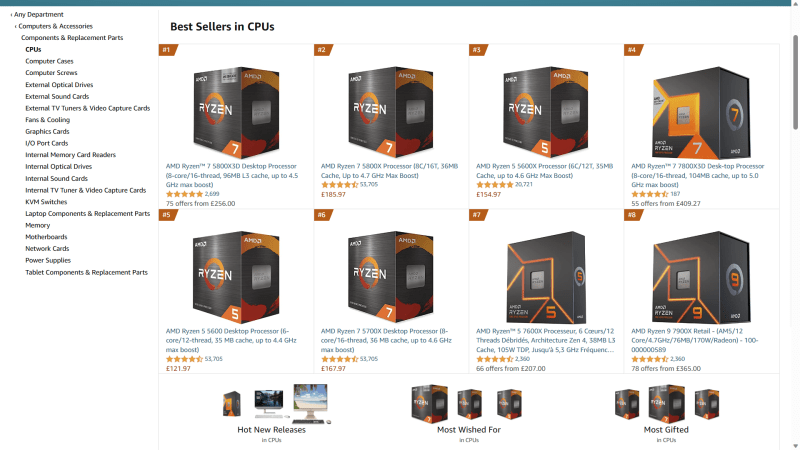Viewport: 800px width, 450px height.
Task: Open Components & Replacement Parts category
Action: click(72, 38)
